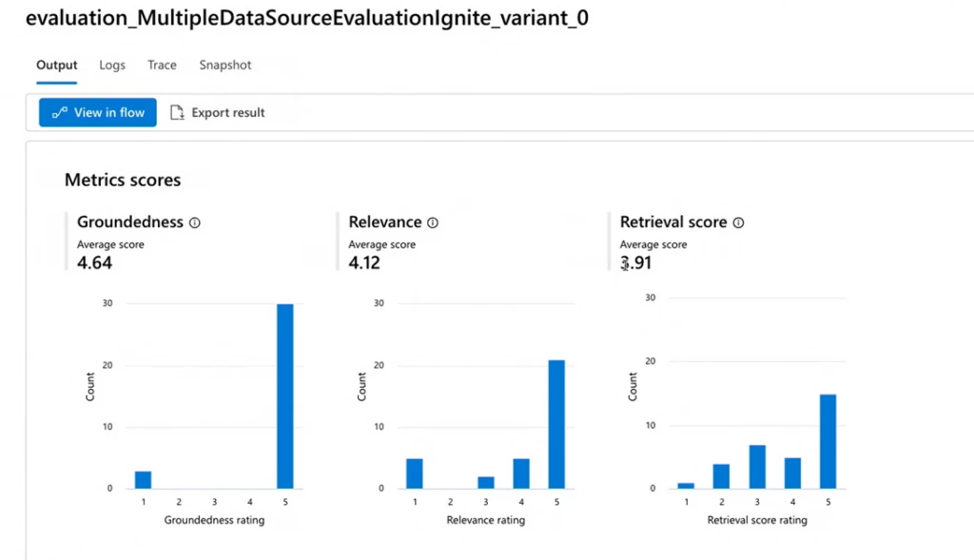Image resolution: width=974 pixels, height=560 pixels.
Task: Click the Groundedness average score 4.64
Action: [x=94, y=262]
